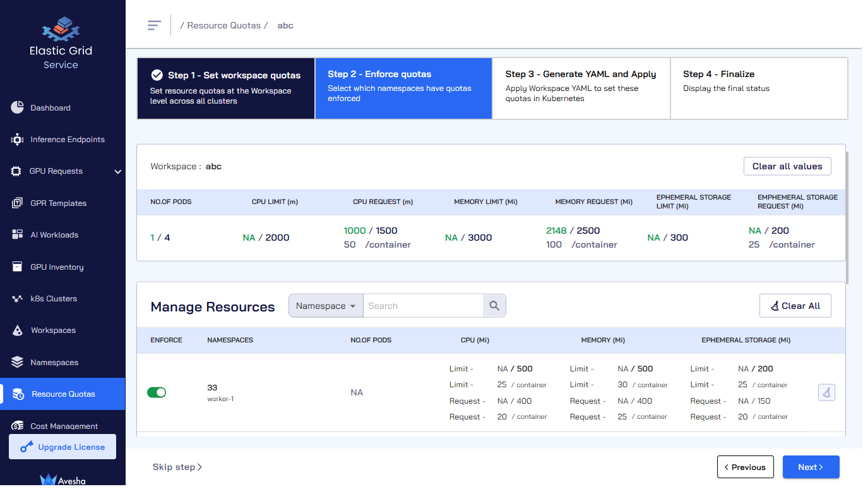Jump to Step 4 - Finalize tab
Viewport: 868px width, 494px height.
tap(758, 88)
